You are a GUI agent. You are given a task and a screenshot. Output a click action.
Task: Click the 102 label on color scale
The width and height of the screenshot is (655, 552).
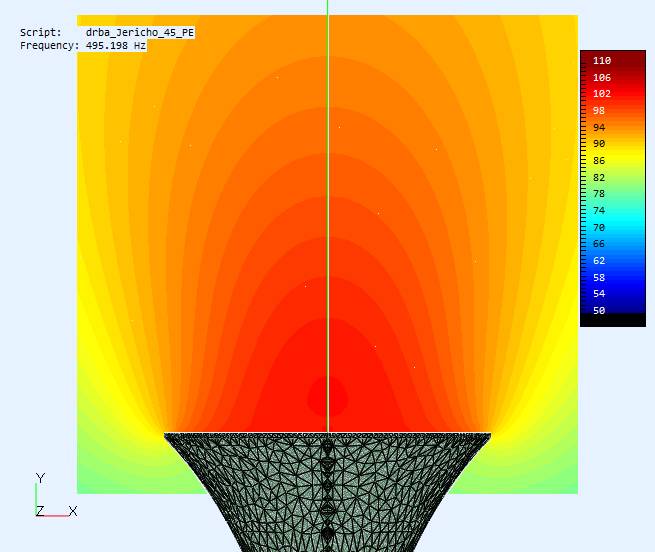[x=602, y=94]
